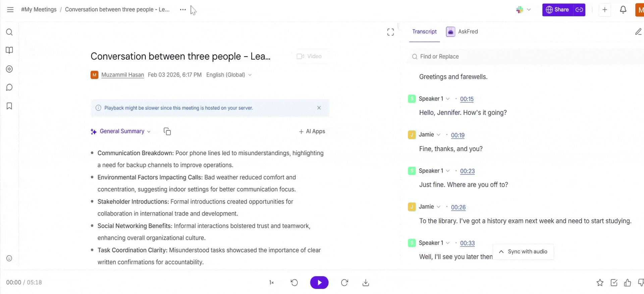Image resolution: width=644 pixels, height=294 pixels.
Task: Select 'Greetings and farewells.' transcript text
Action: point(453,77)
